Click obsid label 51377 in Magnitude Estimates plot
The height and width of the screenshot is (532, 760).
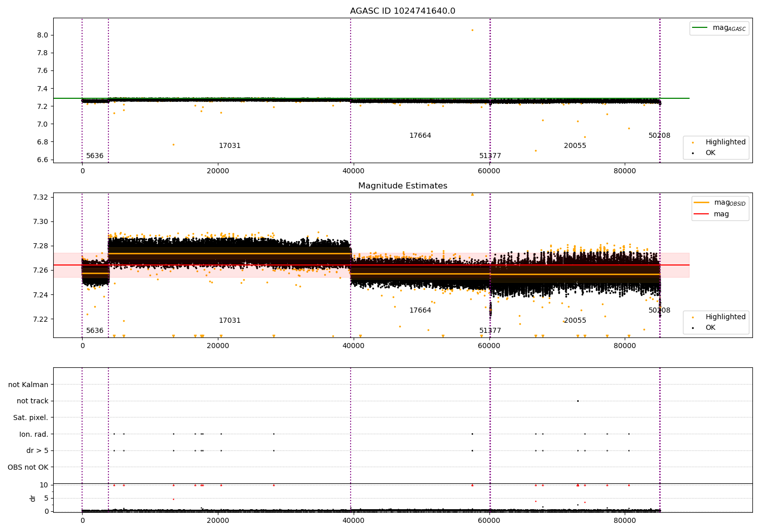click(x=490, y=331)
